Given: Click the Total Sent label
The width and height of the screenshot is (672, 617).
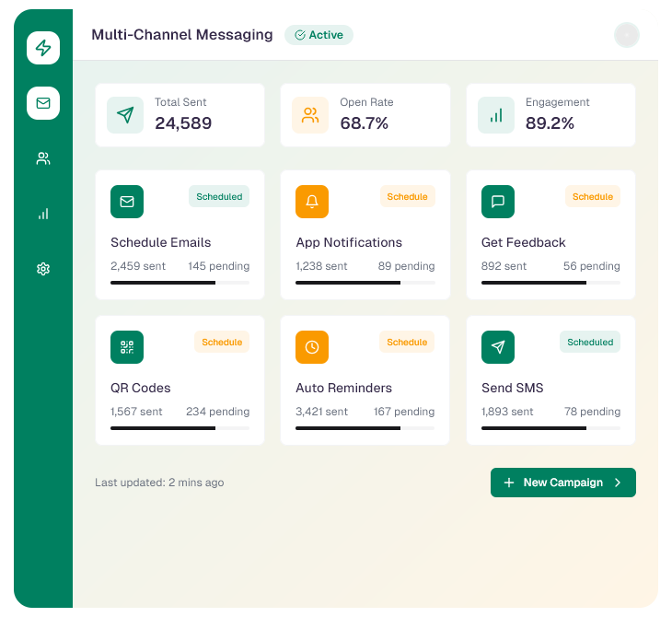Looking at the screenshot, I should click(x=180, y=102).
